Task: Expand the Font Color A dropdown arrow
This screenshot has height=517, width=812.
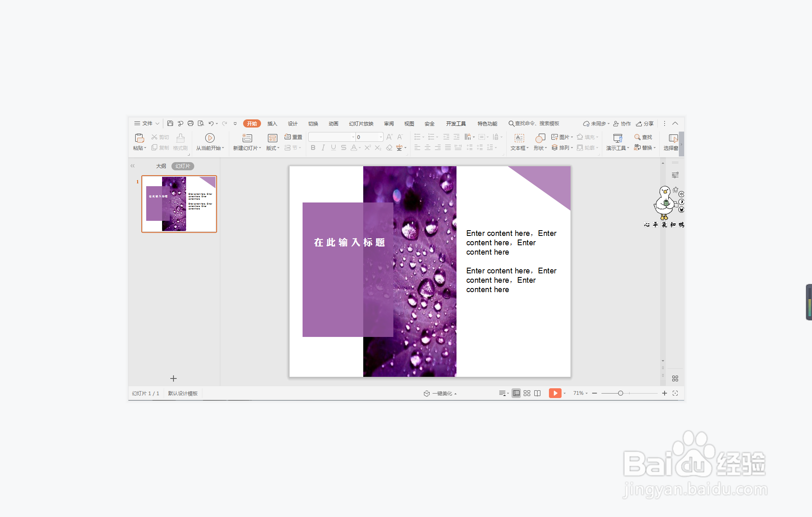Action: (360, 148)
